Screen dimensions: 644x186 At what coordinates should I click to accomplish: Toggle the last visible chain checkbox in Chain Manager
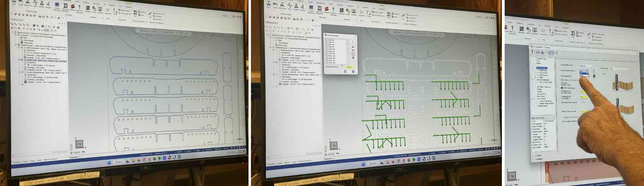[326, 63]
